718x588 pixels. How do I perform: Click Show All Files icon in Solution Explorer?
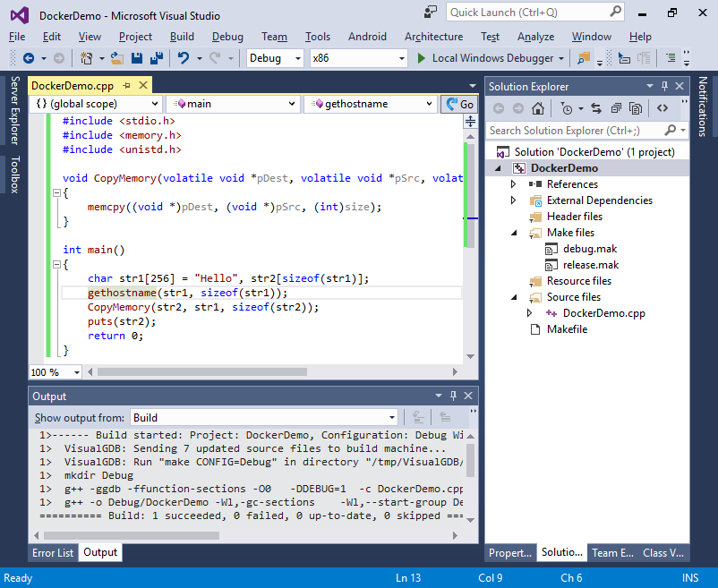(x=636, y=108)
